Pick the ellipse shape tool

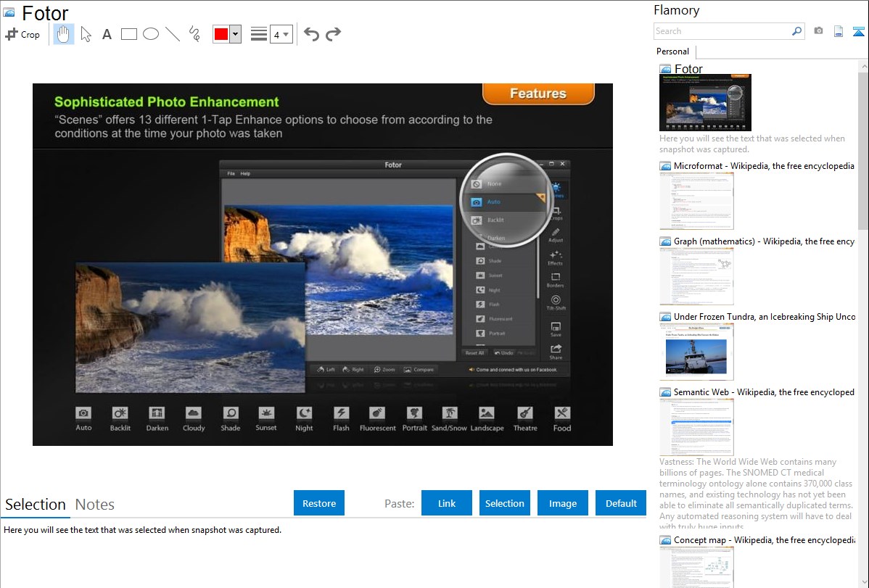pyautogui.click(x=150, y=34)
